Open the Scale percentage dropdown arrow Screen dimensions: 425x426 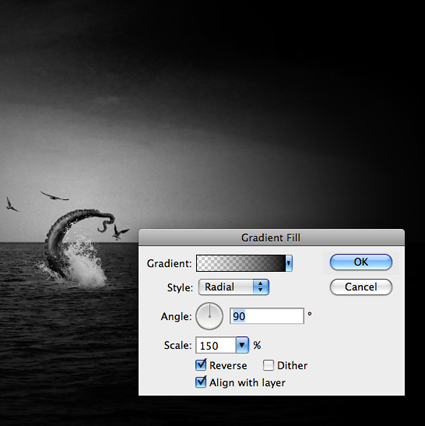pos(242,345)
